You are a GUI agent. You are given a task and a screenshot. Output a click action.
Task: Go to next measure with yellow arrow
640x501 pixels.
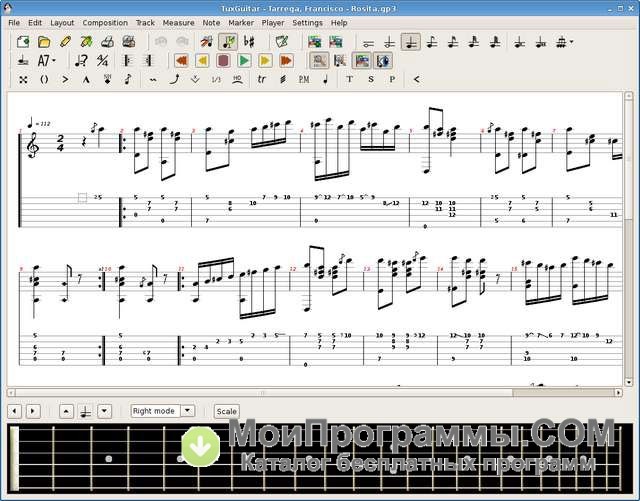(x=265, y=61)
